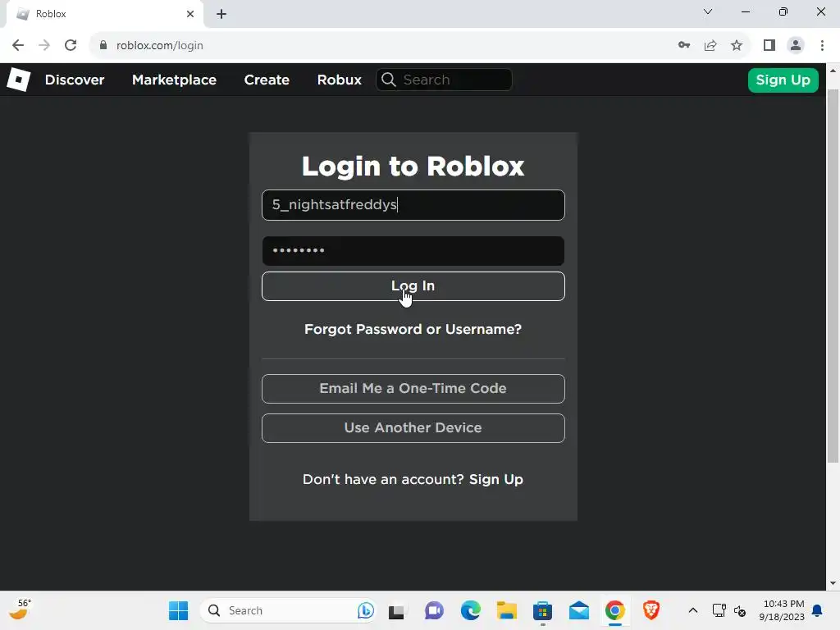The image size is (840, 630).
Task: Reload the roblox.com login page
Action: (71, 46)
